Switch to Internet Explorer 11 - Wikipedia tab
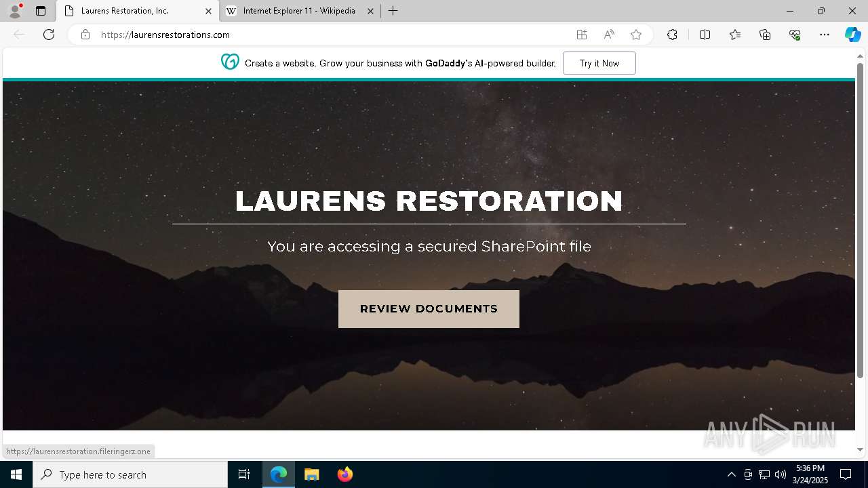Image resolution: width=868 pixels, height=488 pixels. [x=300, y=11]
